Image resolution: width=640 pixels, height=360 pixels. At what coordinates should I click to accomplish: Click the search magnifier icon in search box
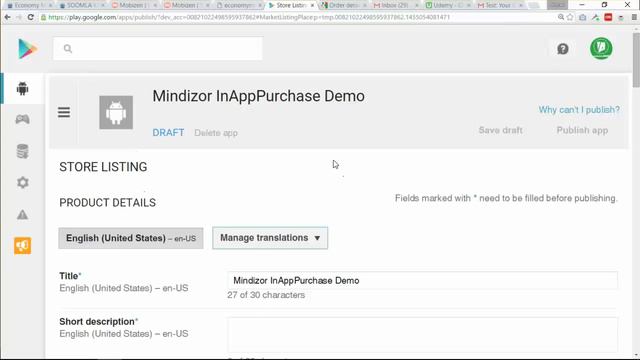click(x=68, y=49)
